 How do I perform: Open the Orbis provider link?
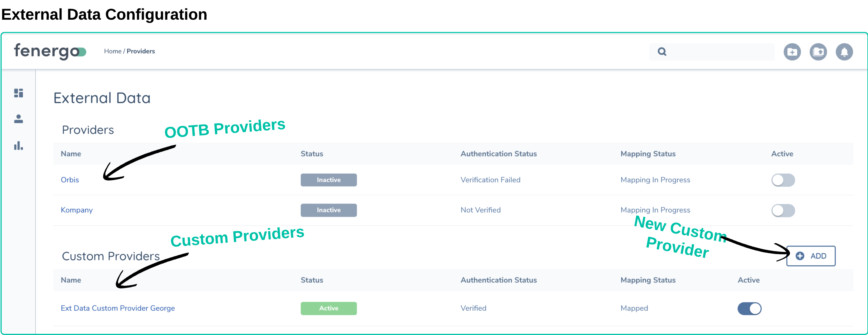70,180
